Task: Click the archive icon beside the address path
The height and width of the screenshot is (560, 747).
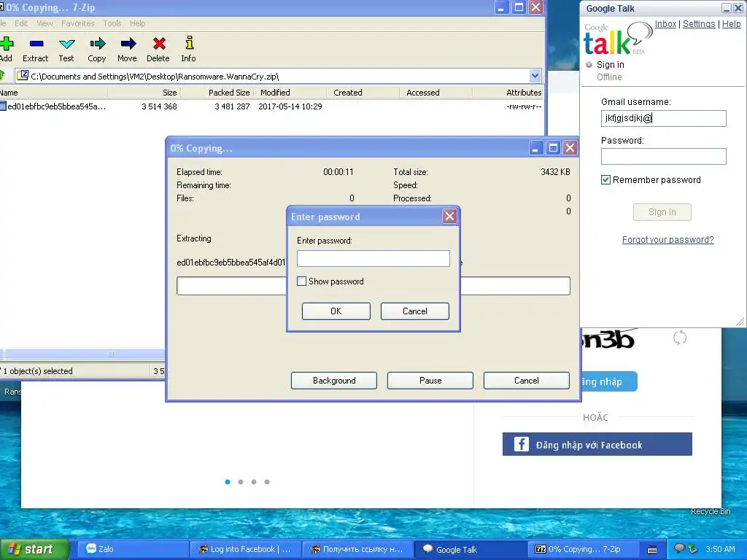Action: tap(23, 75)
